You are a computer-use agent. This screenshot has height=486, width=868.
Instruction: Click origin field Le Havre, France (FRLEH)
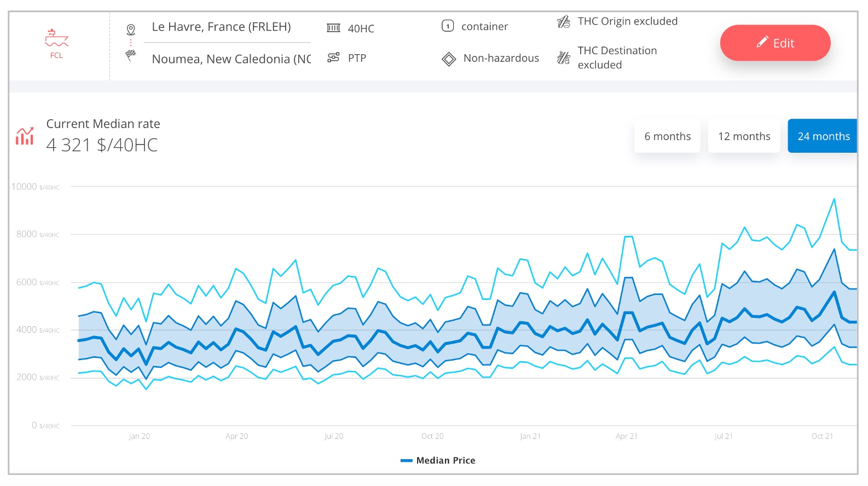click(227, 27)
